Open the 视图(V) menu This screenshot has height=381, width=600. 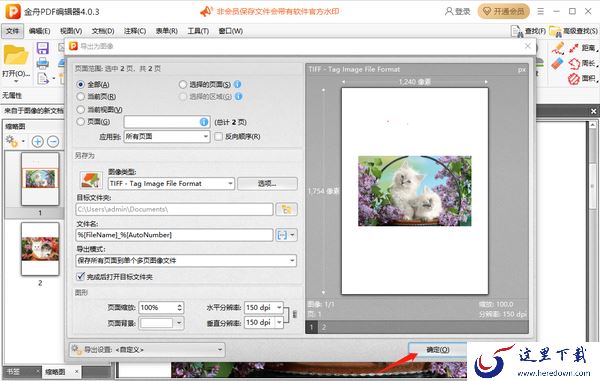(71, 31)
